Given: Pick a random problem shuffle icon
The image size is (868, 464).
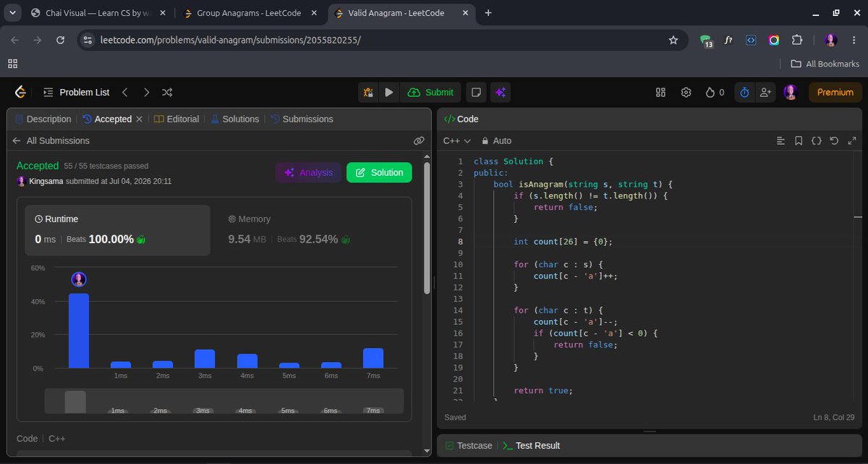Looking at the screenshot, I should 167,92.
